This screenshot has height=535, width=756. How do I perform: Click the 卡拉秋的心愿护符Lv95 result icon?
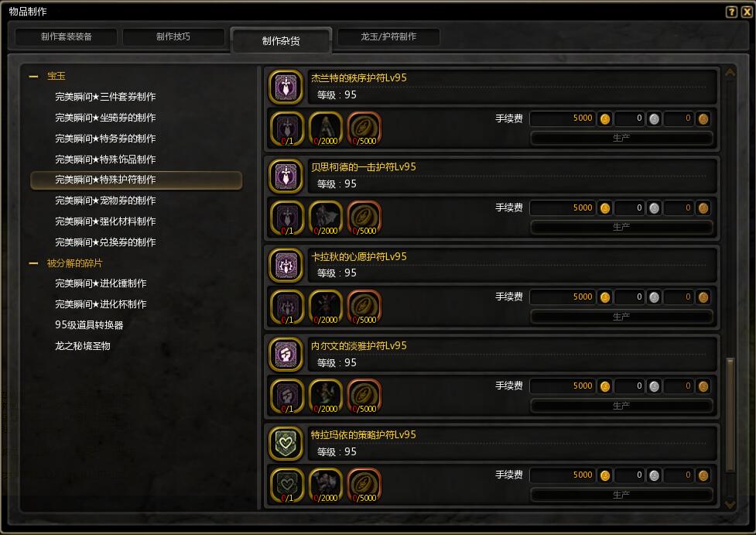click(x=286, y=266)
